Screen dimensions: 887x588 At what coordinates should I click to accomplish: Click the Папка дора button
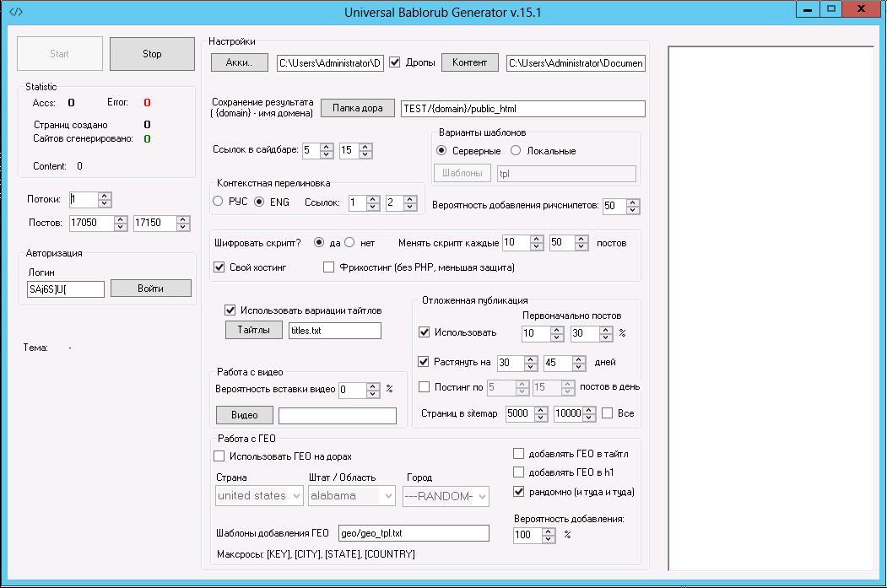(358, 108)
